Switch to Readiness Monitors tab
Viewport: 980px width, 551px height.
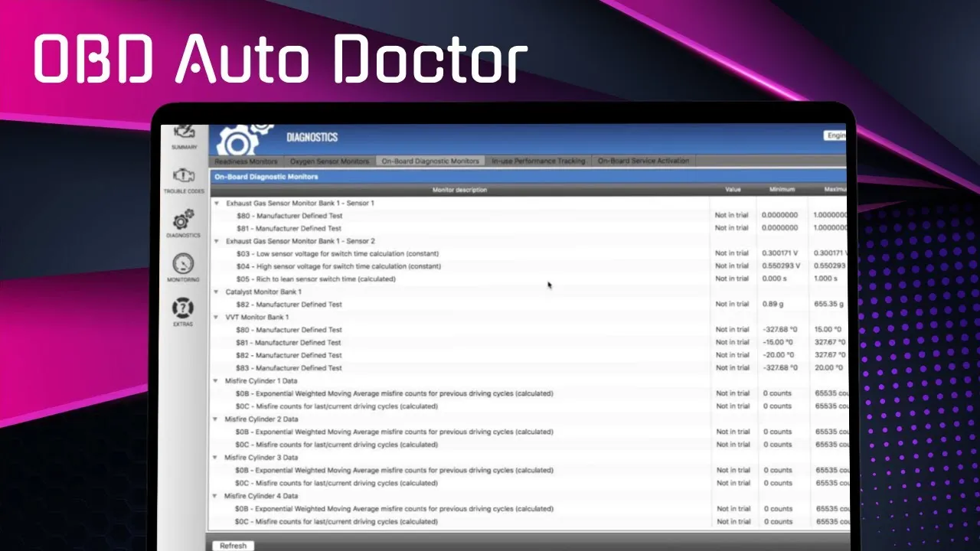246,161
